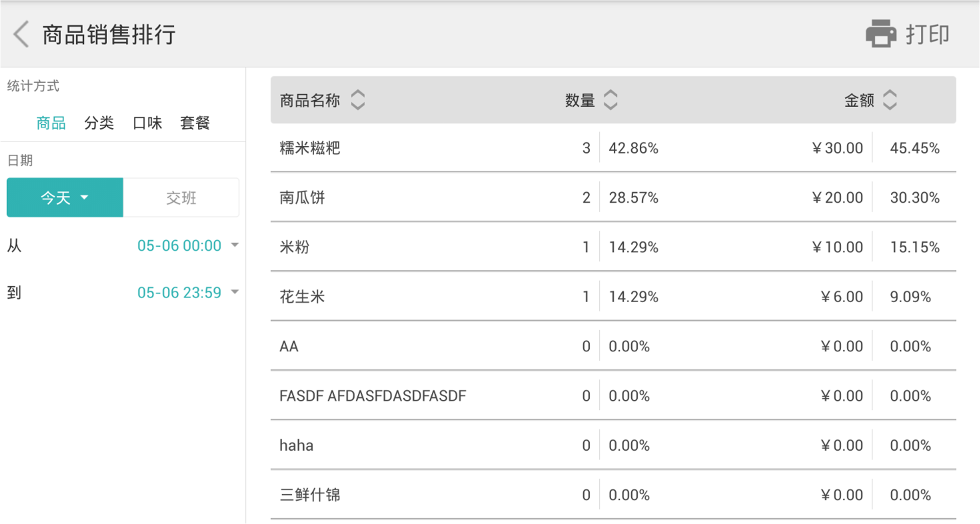Toggle the 交班 shift option

click(x=181, y=197)
